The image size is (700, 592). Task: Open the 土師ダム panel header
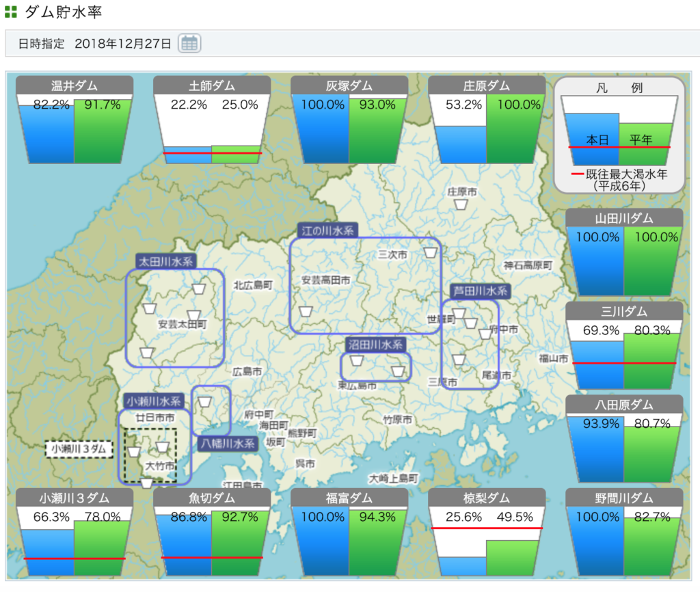[x=212, y=86]
